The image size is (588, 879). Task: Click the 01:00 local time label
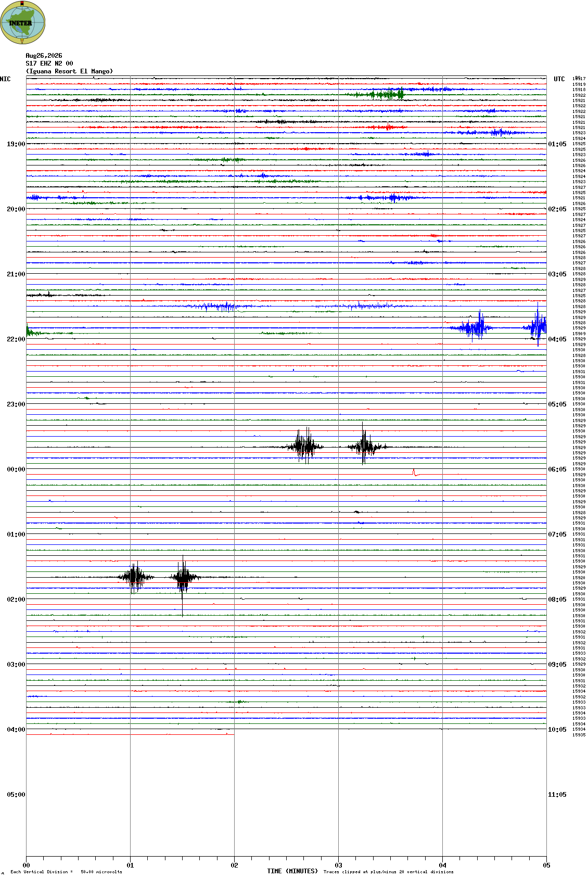pyautogui.click(x=16, y=534)
